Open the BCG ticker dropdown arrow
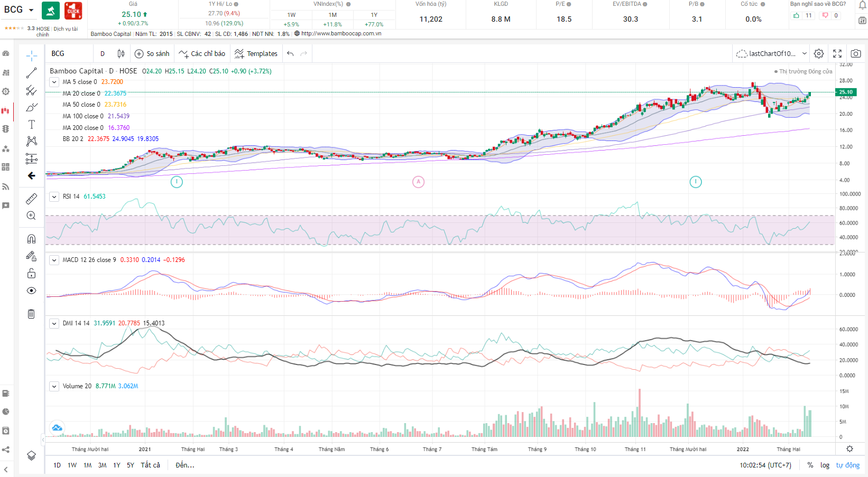The width and height of the screenshot is (868, 477). click(x=31, y=10)
